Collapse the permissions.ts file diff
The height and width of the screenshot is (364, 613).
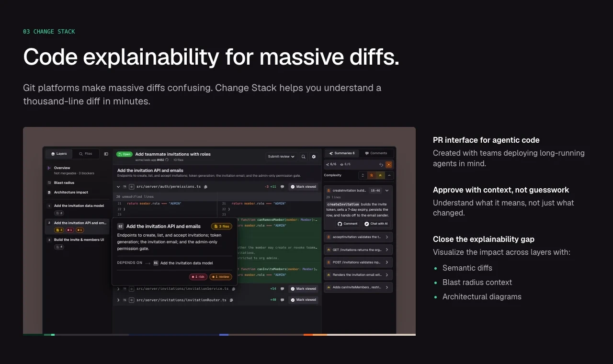[x=118, y=187]
